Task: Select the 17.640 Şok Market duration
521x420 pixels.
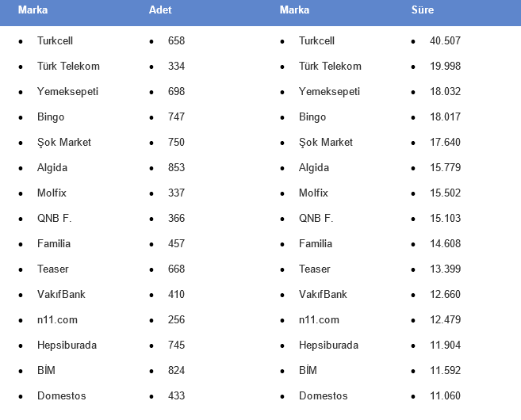Action: pos(445,142)
